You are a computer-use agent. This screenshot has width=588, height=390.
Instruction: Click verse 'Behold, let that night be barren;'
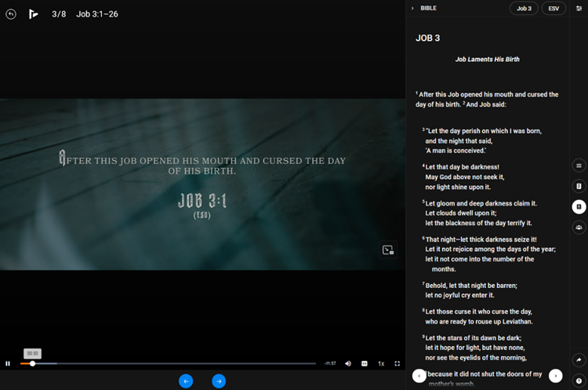coord(471,286)
